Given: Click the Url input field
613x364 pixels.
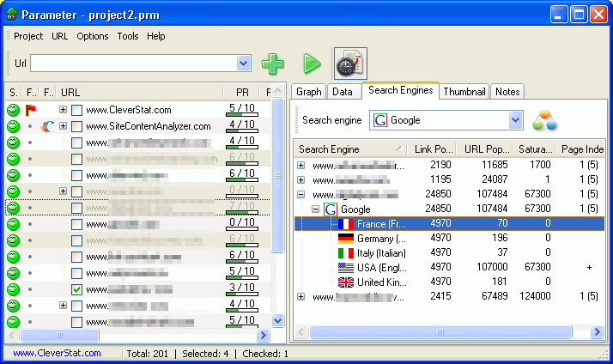Looking at the screenshot, I should click(x=134, y=64).
